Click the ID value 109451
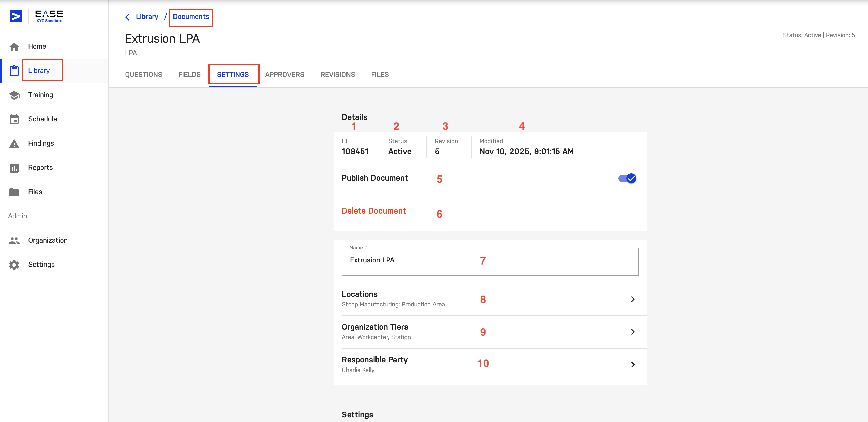The height and width of the screenshot is (422, 868). pyautogui.click(x=355, y=152)
